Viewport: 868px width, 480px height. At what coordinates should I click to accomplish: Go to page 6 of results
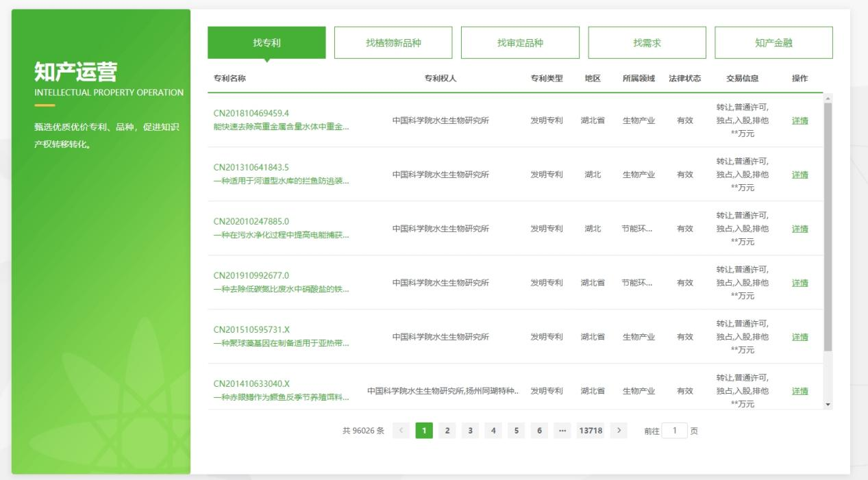538,431
